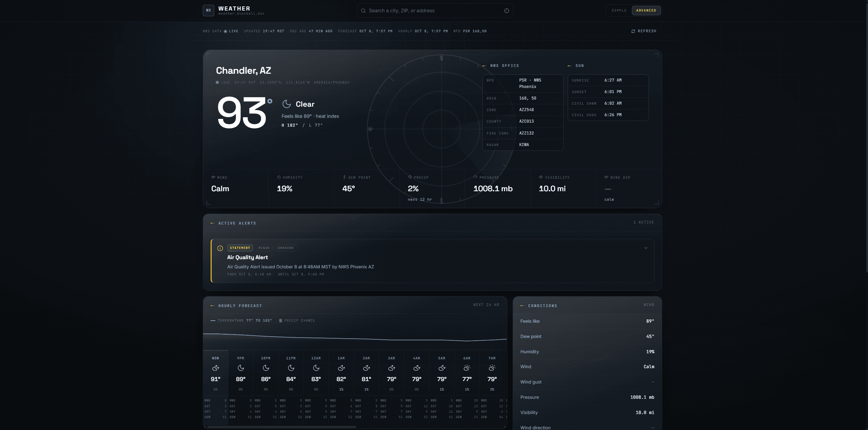Click the PRECIP CHANCE legend item

(297, 320)
